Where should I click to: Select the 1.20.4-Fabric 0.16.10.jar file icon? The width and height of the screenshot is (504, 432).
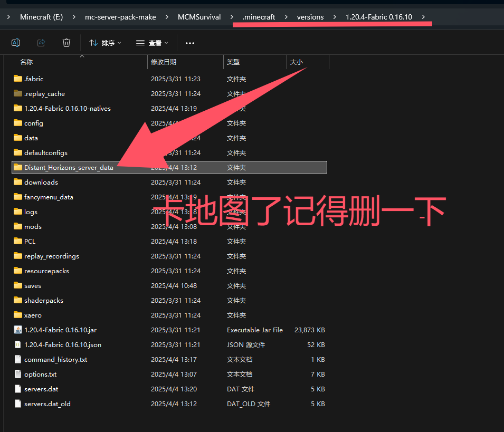[x=18, y=330]
